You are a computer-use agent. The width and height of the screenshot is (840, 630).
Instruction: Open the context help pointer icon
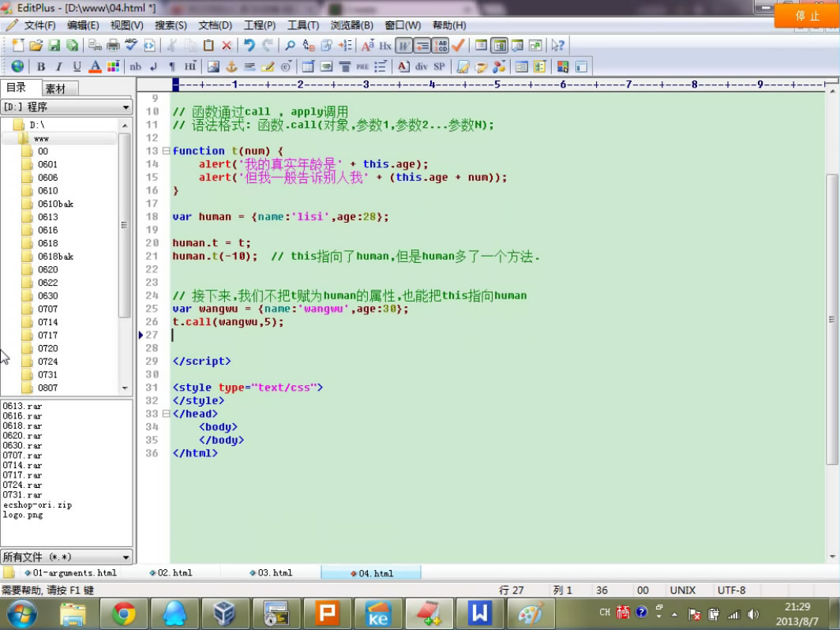(x=557, y=46)
